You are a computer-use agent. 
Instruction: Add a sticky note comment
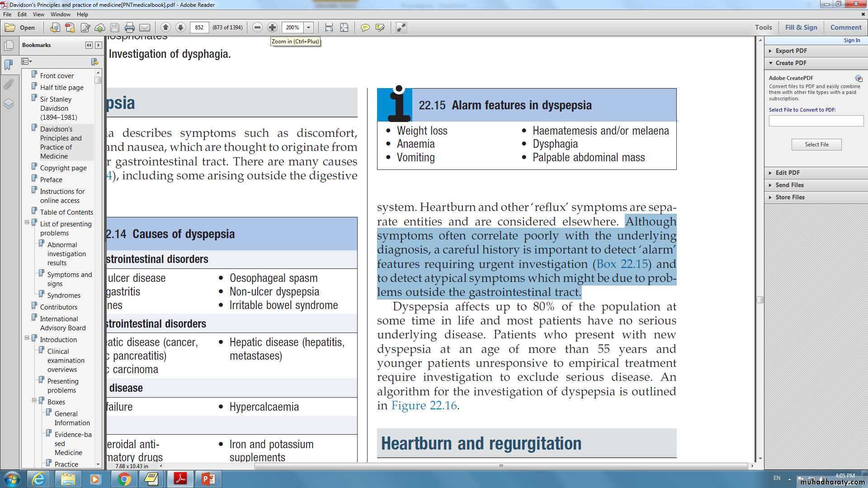pos(365,28)
